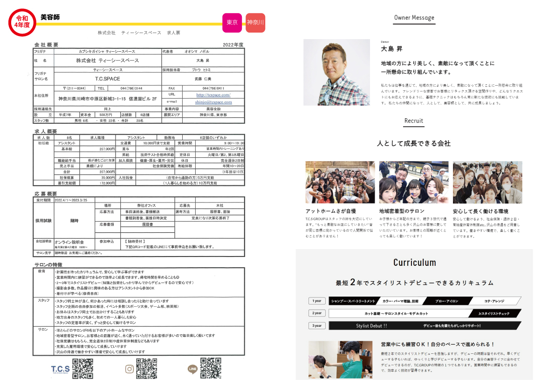The image size is (555, 392).
Task: Click the 2022.4/1～2023.3/25 application period
Action: point(71,200)
